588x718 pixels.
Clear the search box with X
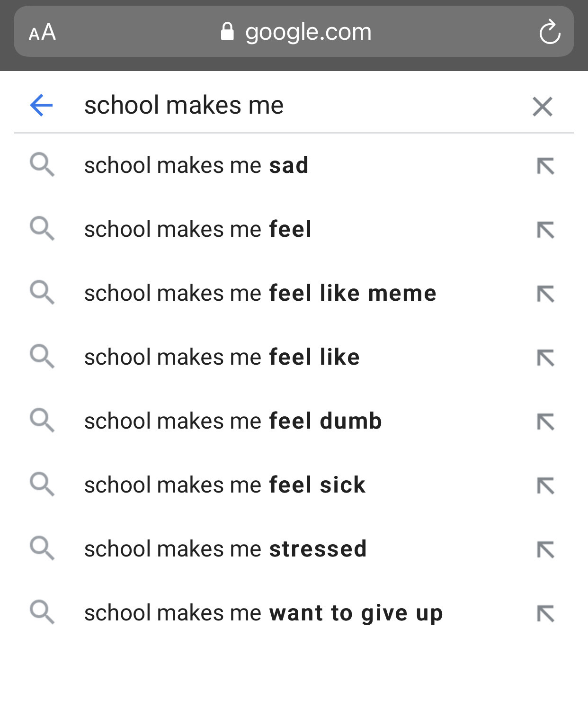pyautogui.click(x=543, y=107)
